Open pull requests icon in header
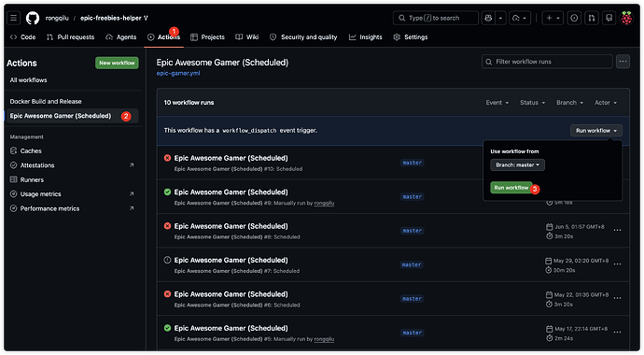Screen dimensions: 644x355 [x=592, y=18]
